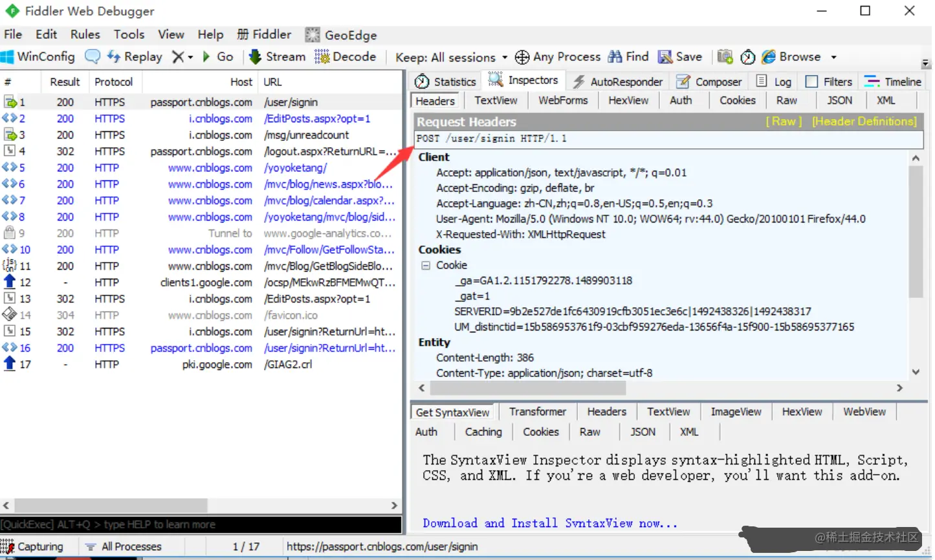The height and width of the screenshot is (560, 935).
Task: Select the /msg/unreadcount session row
Action: click(201, 135)
